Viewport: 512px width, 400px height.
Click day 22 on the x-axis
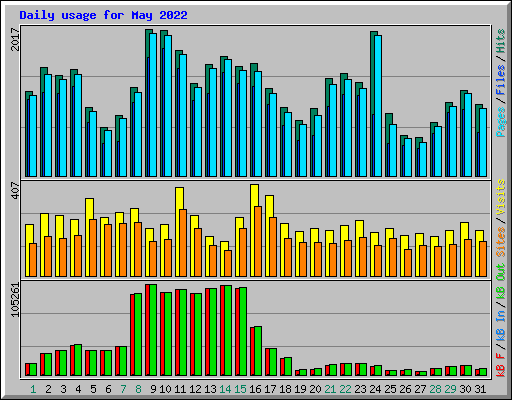tap(345, 389)
